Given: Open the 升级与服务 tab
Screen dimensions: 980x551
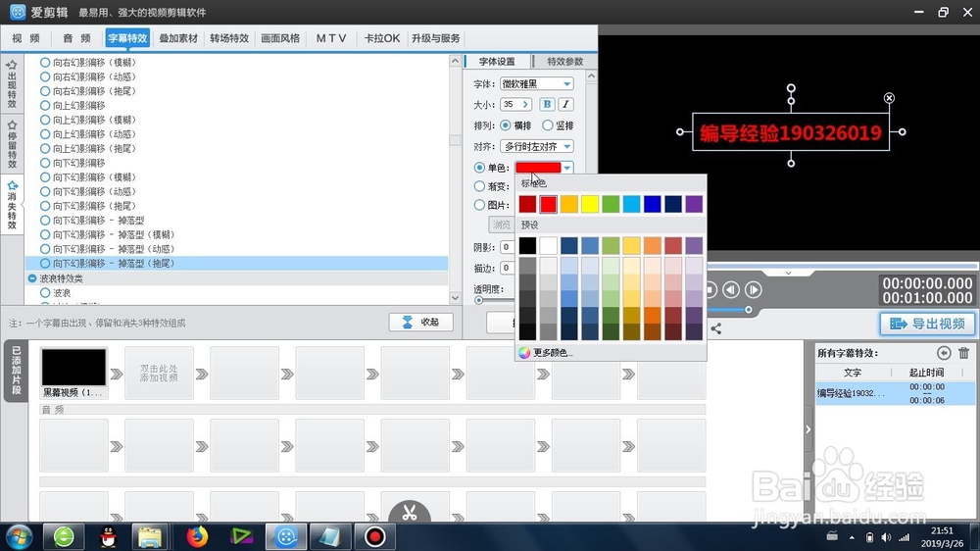Looking at the screenshot, I should coord(436,38).
